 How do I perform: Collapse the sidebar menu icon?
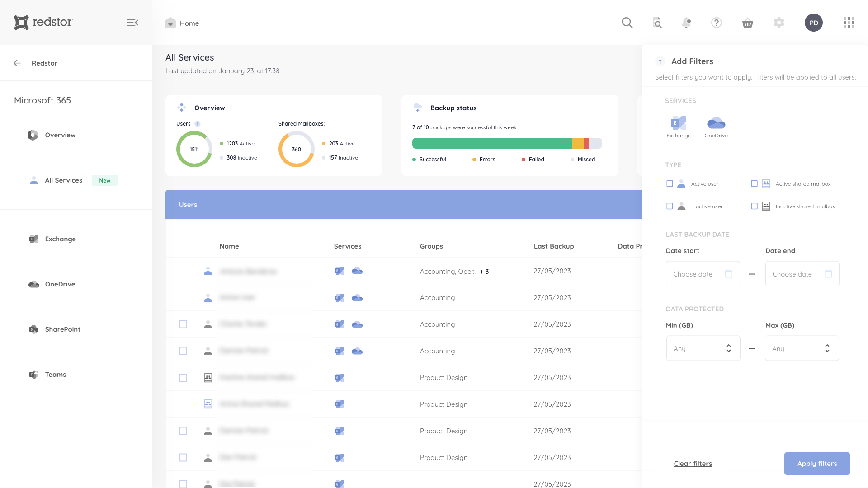132,23
